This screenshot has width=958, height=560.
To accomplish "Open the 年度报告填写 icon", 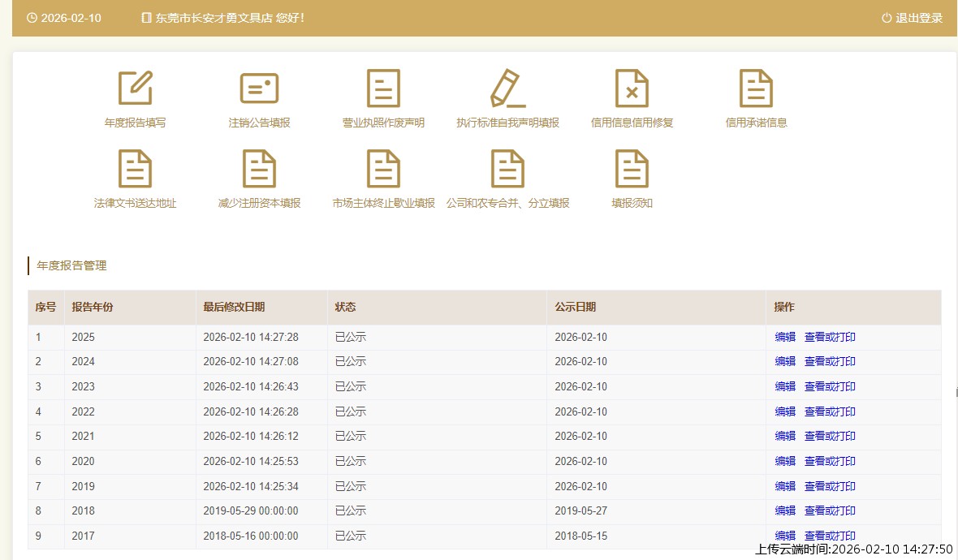I will (135, 89).
